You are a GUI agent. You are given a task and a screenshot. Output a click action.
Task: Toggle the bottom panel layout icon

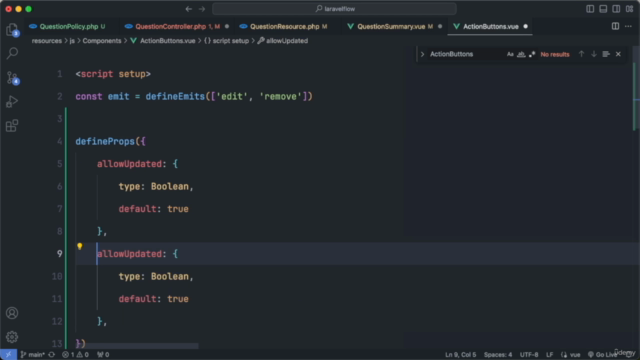pyautogui.click(x=603, y=9)
